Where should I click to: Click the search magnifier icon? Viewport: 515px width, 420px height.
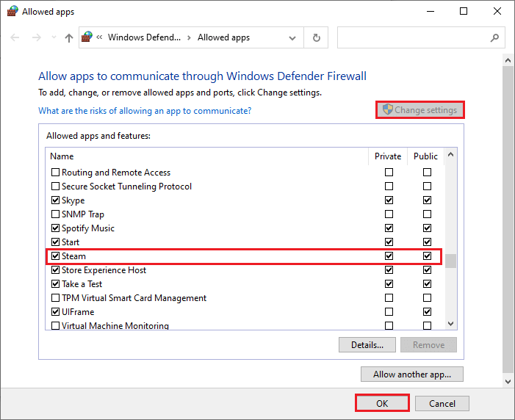click(x=494, y=37)
